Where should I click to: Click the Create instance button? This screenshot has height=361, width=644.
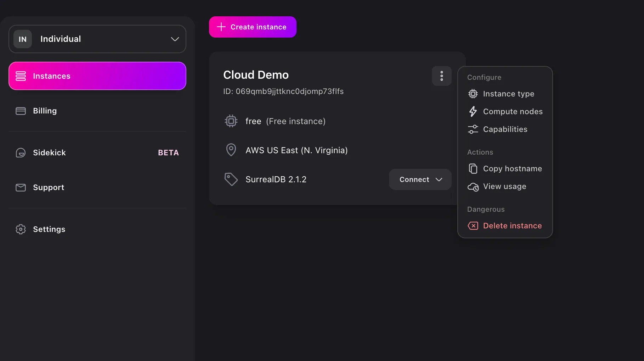[253, 27]
